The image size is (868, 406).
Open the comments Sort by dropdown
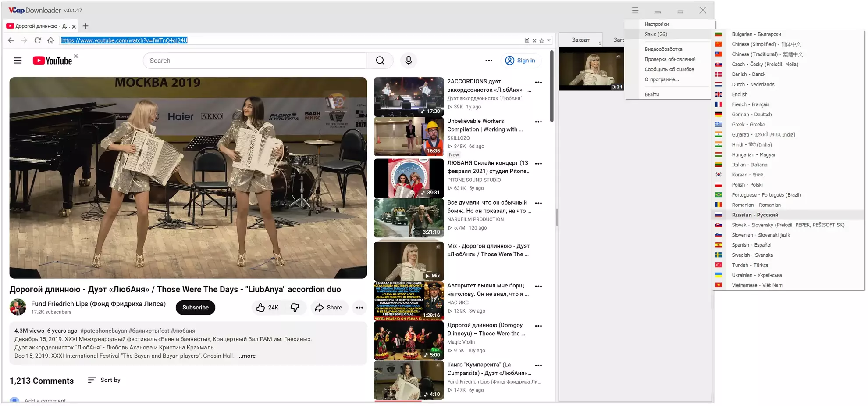[104, 380]
